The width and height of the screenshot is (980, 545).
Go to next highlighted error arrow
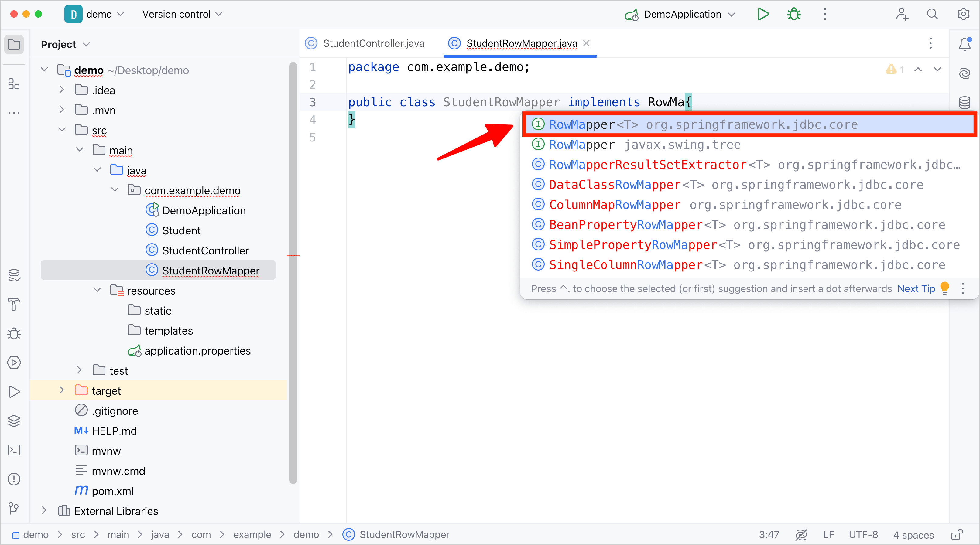(x=937, y=70)
